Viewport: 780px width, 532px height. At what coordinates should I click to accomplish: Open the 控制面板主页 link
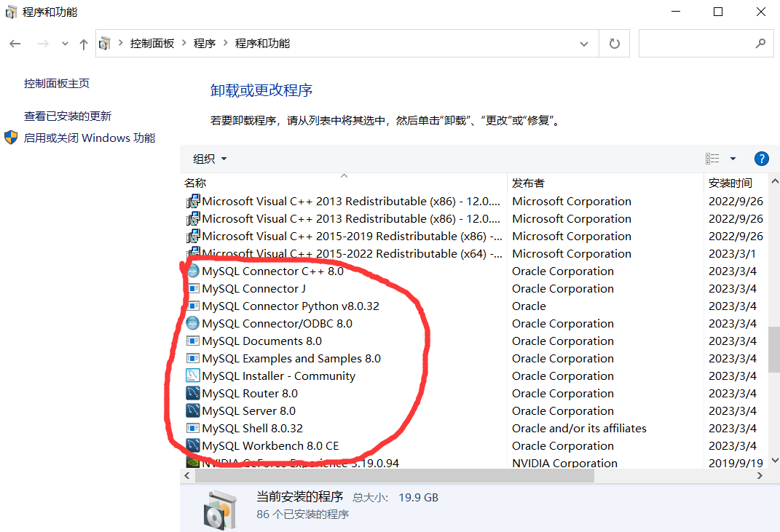coord(57,83)
